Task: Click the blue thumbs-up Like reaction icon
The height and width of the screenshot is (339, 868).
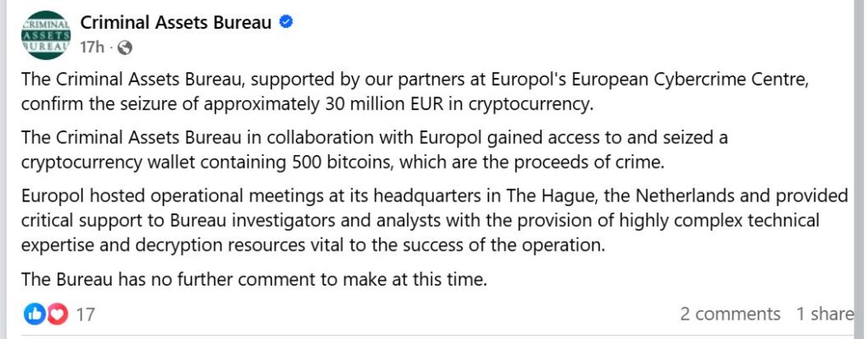Action: pos(35,314)
